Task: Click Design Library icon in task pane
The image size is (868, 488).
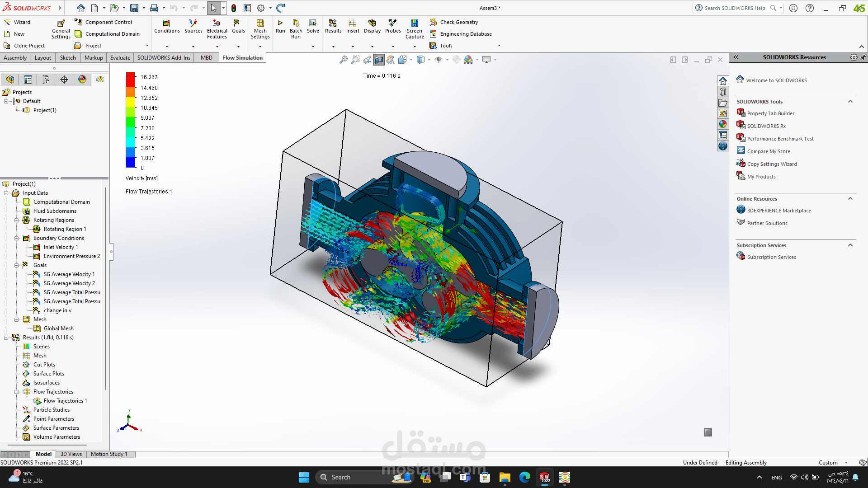Action: pos(723,92)
